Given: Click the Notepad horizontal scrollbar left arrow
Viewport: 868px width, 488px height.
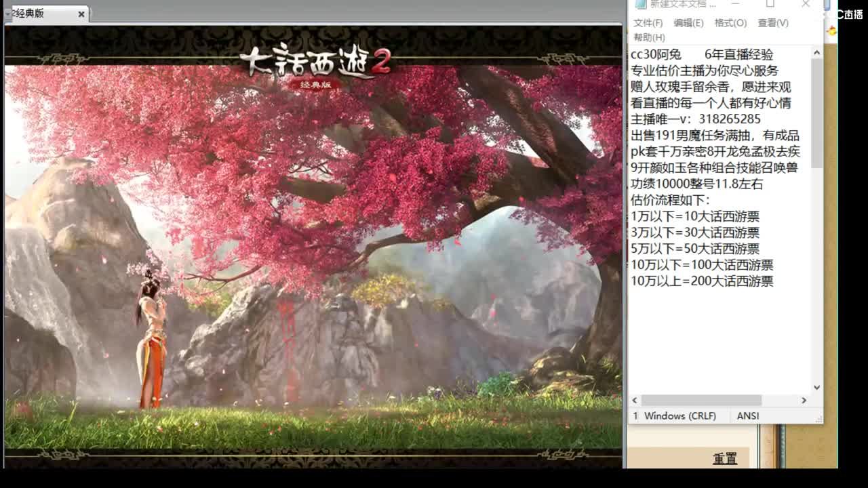Looking at the screenshot, I should 635,401.
